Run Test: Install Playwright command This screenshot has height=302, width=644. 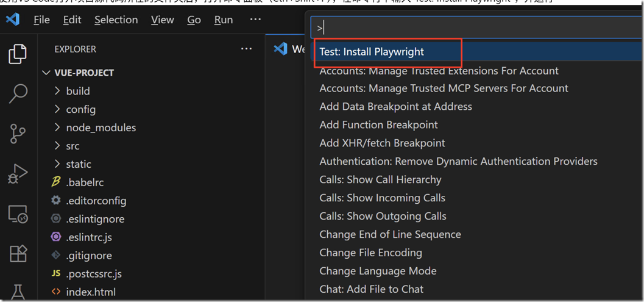point(372,52)
